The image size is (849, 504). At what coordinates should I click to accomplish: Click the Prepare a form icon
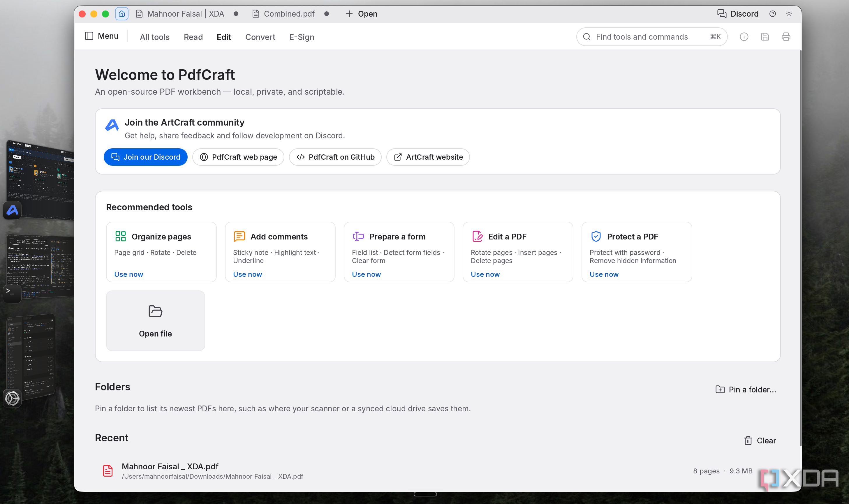(x=358, y=236)
